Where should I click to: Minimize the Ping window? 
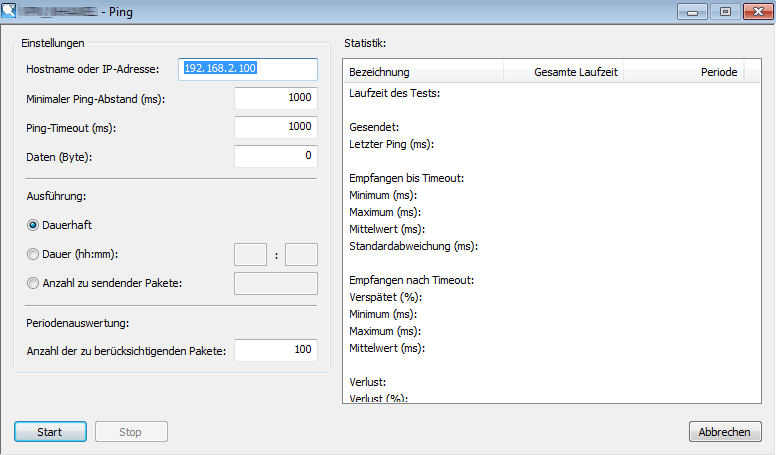[693, 12]
